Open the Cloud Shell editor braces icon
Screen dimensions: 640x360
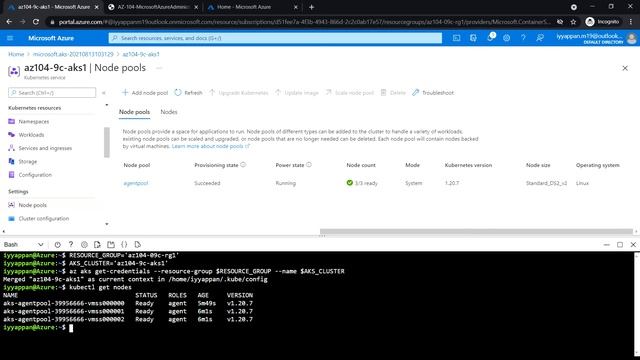point(124,244)
